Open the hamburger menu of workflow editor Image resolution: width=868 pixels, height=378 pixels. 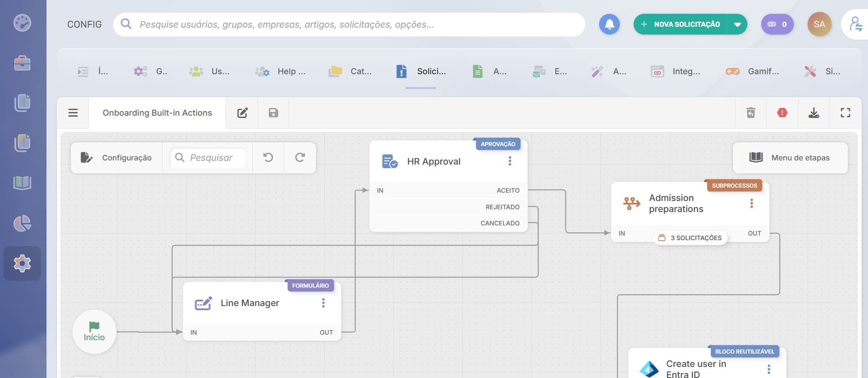click(x=73, y=112)
